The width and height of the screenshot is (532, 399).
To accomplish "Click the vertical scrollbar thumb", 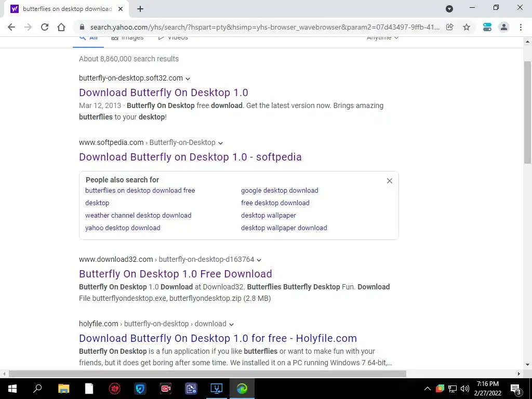I will pos(527,112).
